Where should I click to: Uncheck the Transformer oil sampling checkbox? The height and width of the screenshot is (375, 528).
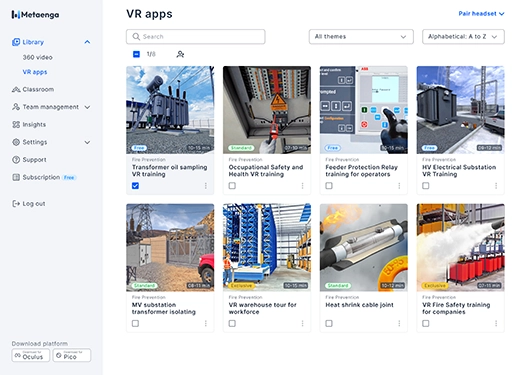135,185
